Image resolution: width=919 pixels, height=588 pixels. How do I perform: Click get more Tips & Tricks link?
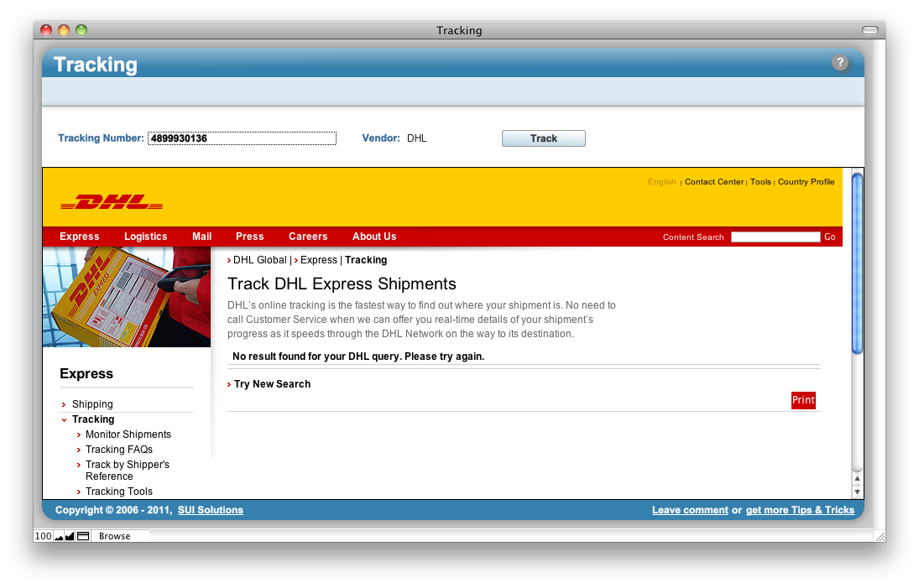[x=800, y=510]
